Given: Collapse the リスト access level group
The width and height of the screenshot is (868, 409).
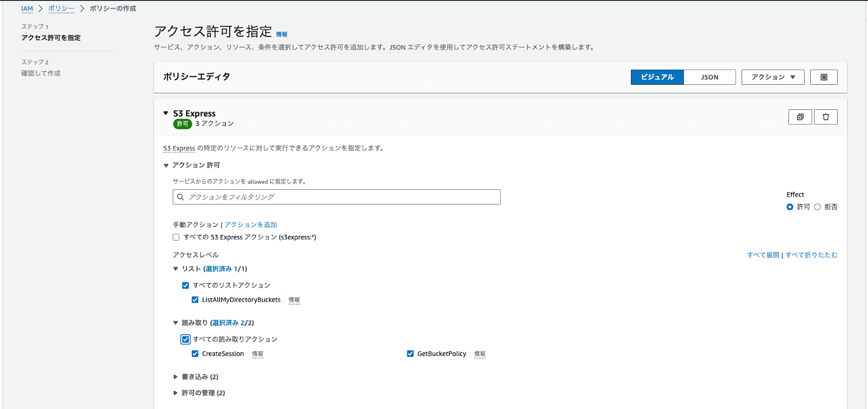Looking at the screenshot, I should click(175, 269).
